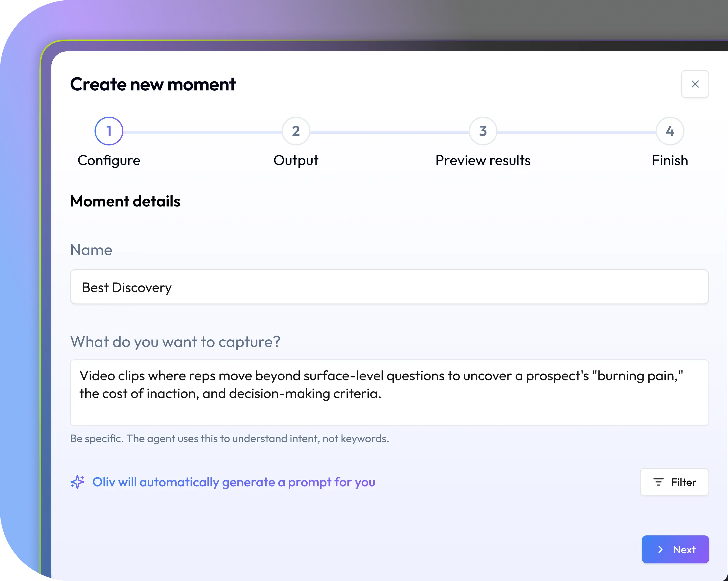The image size is (728, 581).
Task: Click the chevron arrow inside Next
Action: 660,549
